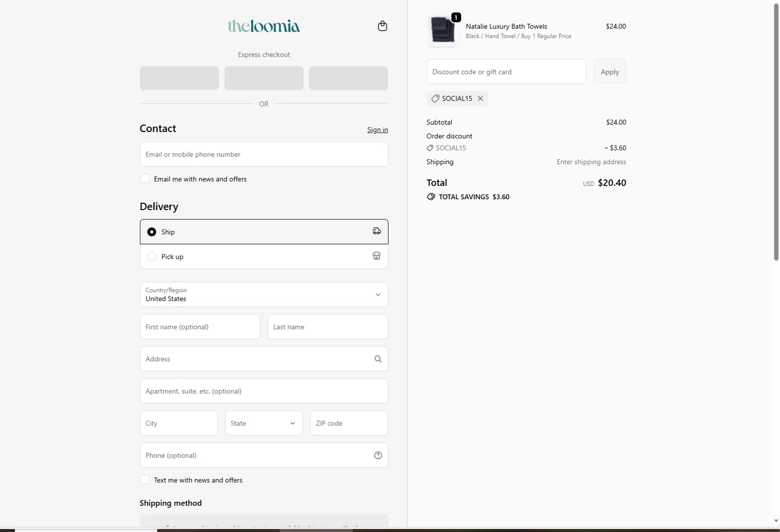Viewport: 780px width, 532px height.
Task: Click the page vertical scrollbar
Action: (776, 131)
